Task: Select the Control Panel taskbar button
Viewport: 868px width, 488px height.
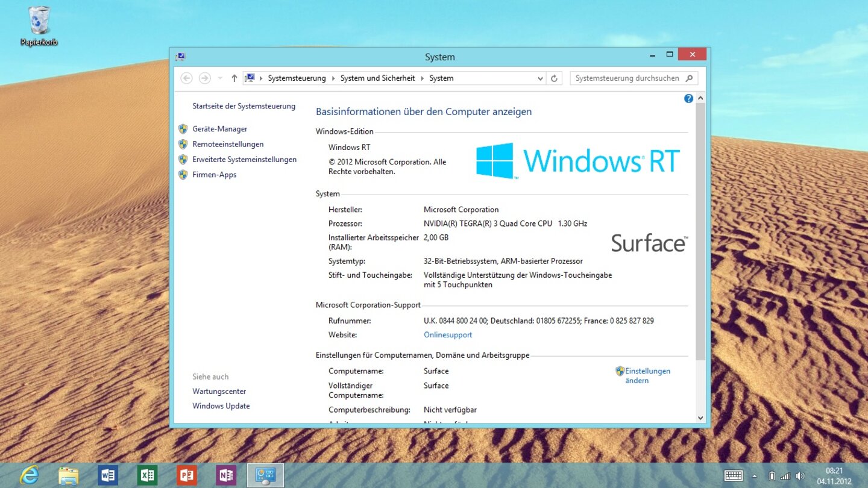Action: pyautogui.click(x=266, y=475)
